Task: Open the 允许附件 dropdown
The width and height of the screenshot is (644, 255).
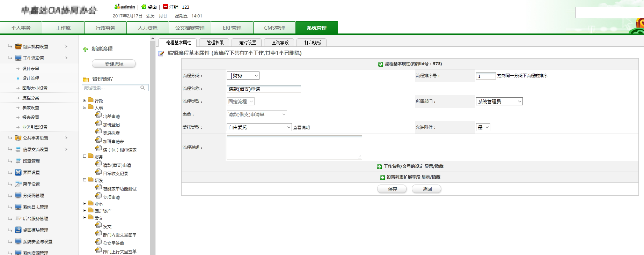Action: pos(483,127)
